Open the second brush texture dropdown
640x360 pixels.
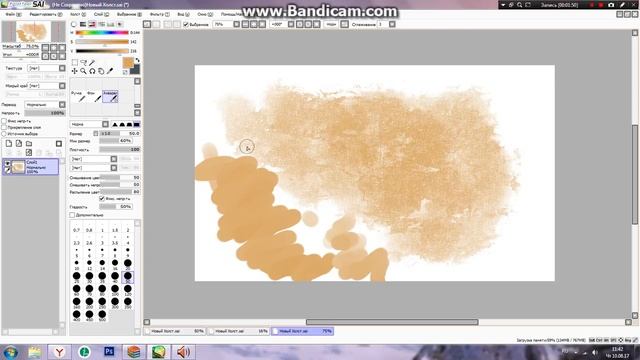114,168
